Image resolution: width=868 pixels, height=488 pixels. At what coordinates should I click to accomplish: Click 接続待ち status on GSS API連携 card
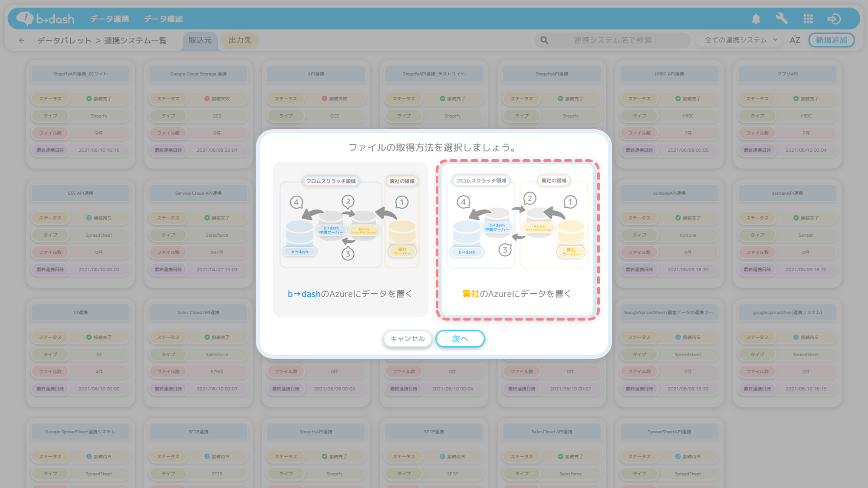[99, 218]
